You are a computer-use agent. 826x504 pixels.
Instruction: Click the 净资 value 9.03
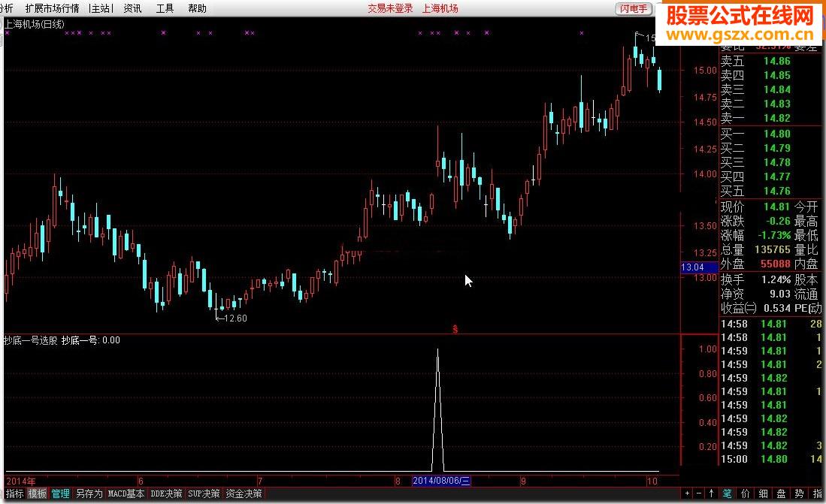pyautogui.click(x=780, y=294)
